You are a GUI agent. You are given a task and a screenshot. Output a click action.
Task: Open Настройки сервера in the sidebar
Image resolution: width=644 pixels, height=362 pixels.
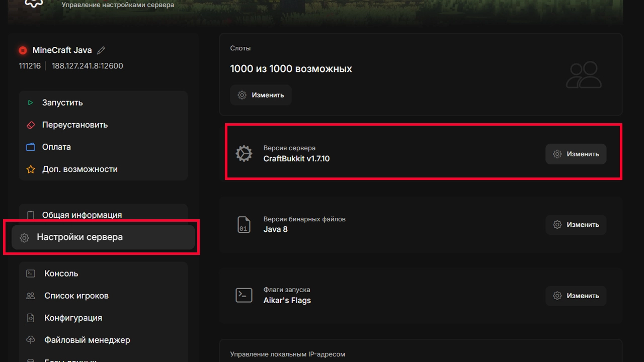coord(79,237)
